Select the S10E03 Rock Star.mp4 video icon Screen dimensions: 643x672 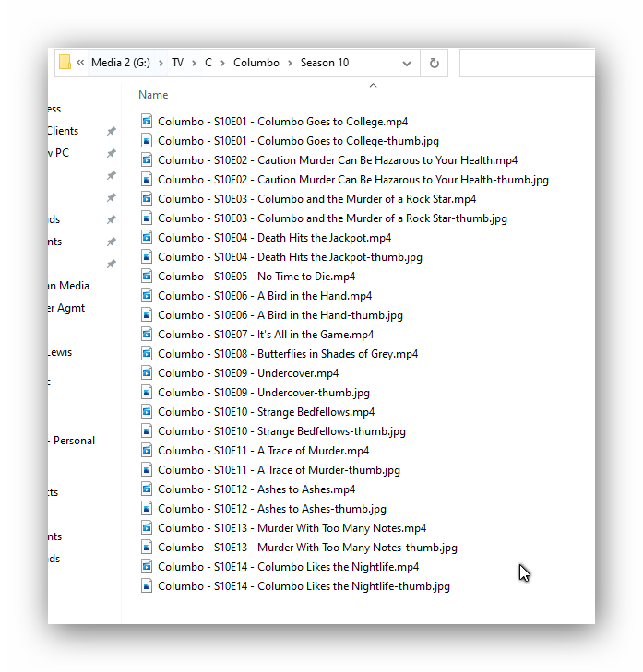tap(147, 198)
